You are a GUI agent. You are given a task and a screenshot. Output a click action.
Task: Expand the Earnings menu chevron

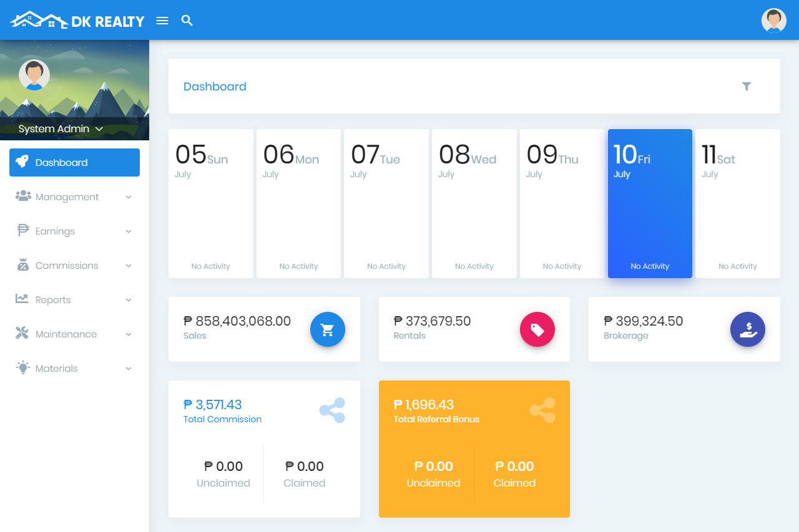tap(129, 231)
